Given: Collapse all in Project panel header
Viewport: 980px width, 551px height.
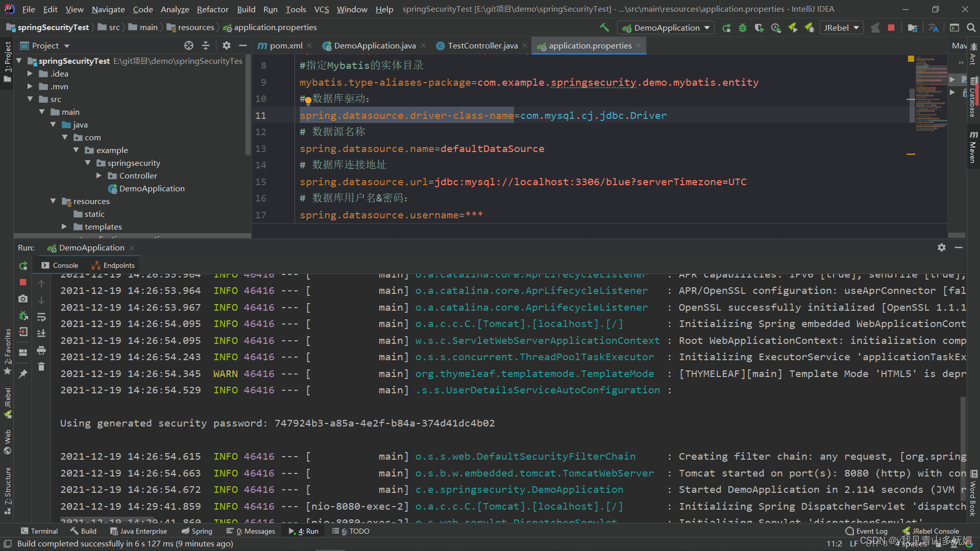Looking at the screenshot, I should [x=206, y=46].
